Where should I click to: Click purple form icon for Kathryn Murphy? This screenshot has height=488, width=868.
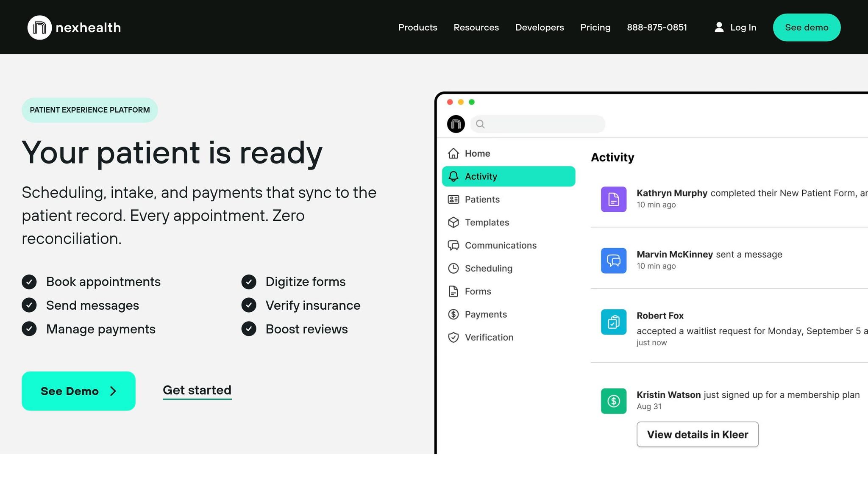click(x=614, y=199)
